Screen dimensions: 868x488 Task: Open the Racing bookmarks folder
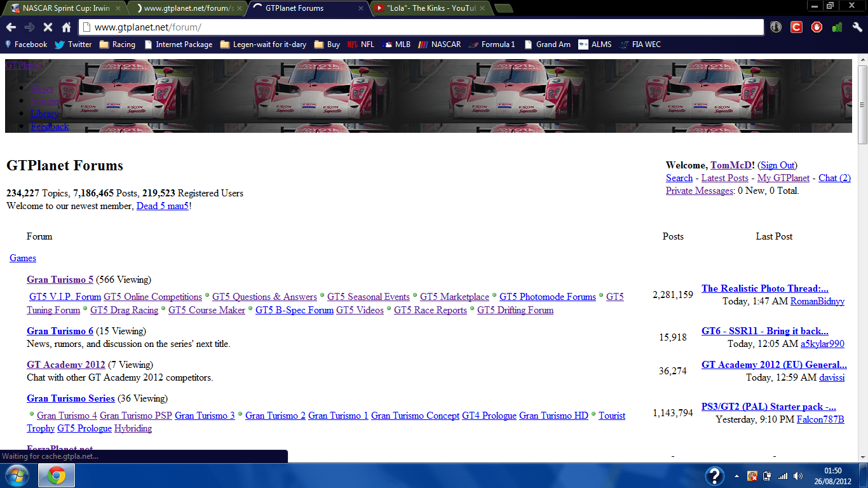coord(118,44)
